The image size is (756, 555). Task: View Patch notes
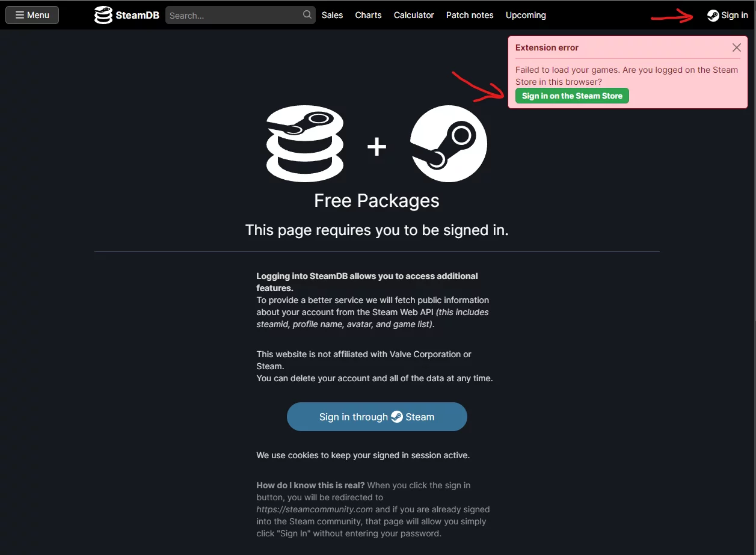pos(470,15)
